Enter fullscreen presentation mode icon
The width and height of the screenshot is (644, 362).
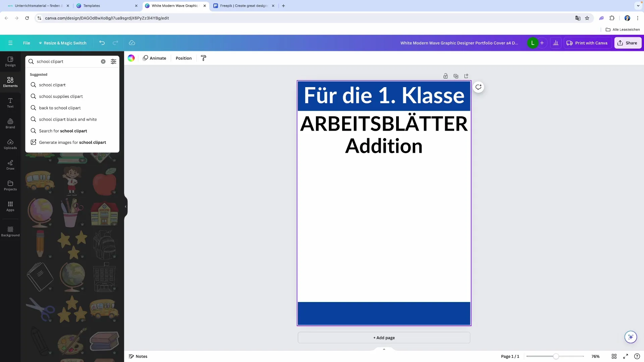[626, 356]
